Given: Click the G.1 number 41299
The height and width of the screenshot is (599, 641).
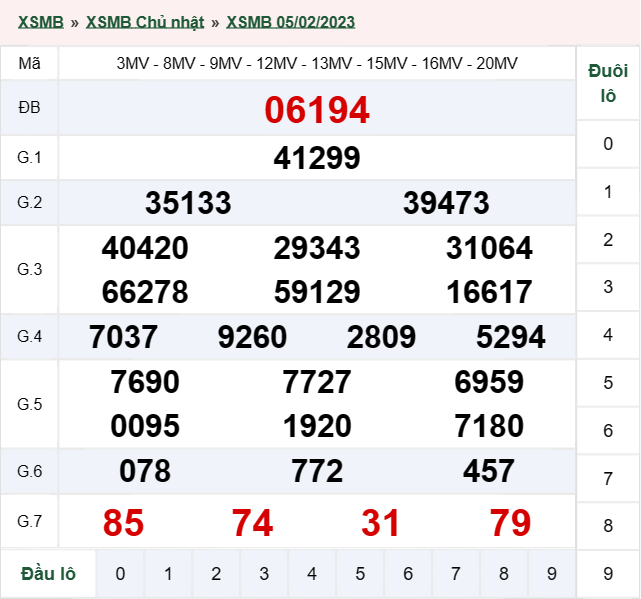Looking at the screenshot, I should [317, 158].
